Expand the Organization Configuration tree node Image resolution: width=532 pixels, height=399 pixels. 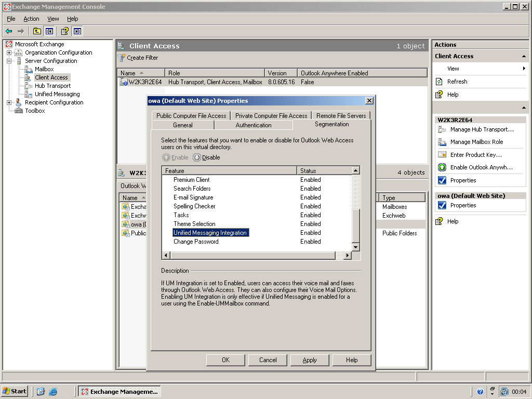9,52
